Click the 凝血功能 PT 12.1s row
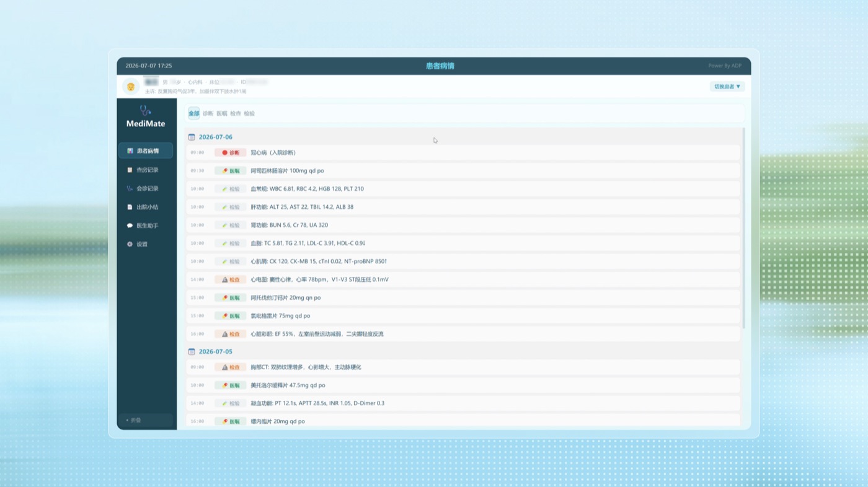This screenshot has width=868, height=487. pyautogui.click(x=463, y=403)
